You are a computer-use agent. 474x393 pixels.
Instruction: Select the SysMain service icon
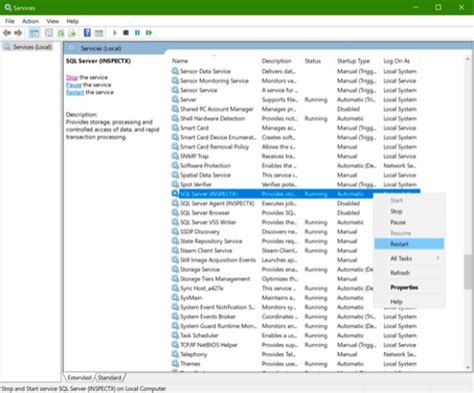coord(175,298)
